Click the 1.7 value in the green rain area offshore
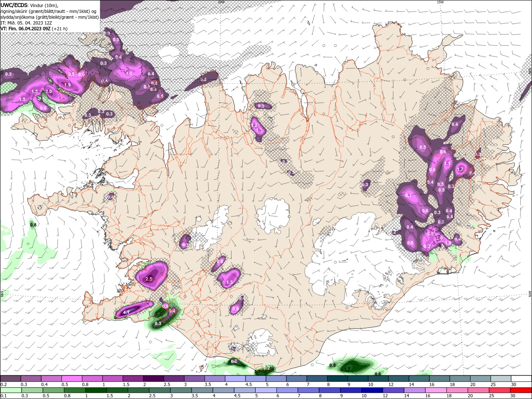This screenshot has width=532, height=399. (348, 369)
